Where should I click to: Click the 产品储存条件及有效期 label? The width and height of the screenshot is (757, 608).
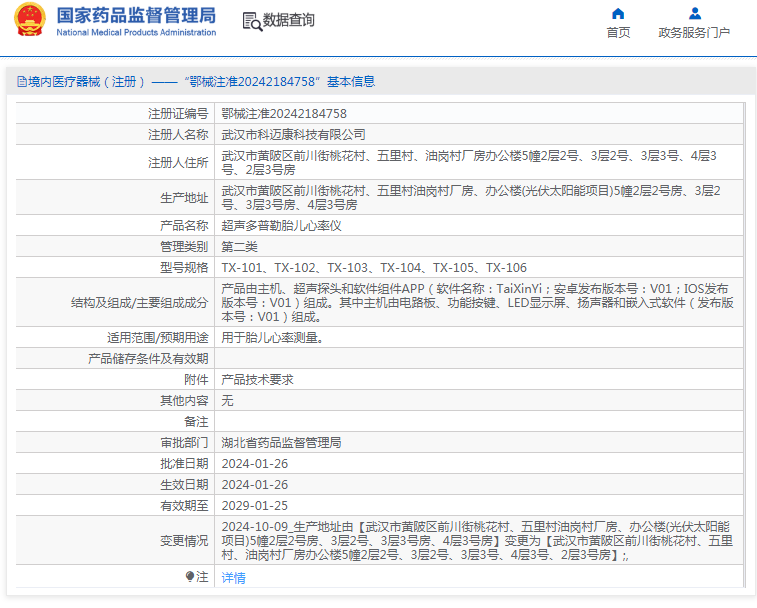[x=148, y=358]
